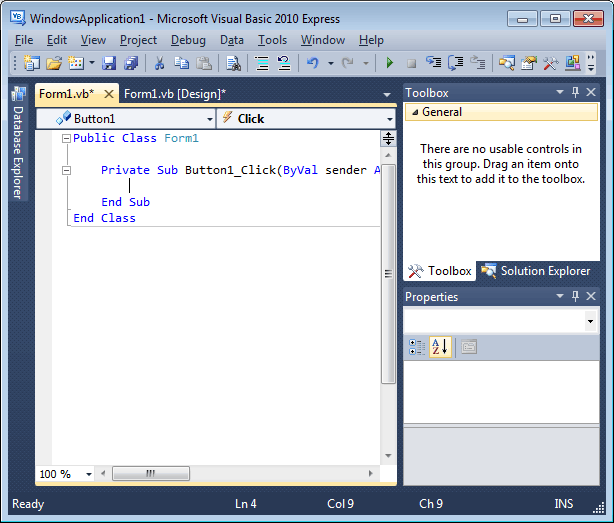Open the Debug menu
Viewport: 614px width, 523px height.
pos(188,40)
